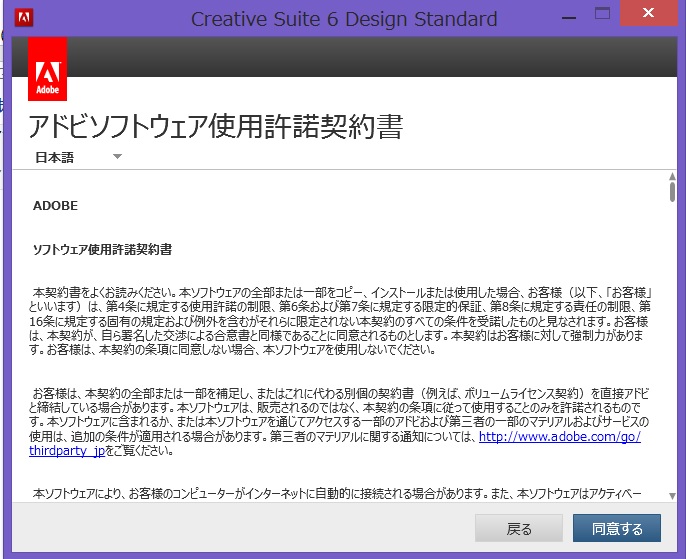The image size is (686, 559).
Task: Click the Creative Suite 6 Design Standard title
Action: [x=343, y=19]
